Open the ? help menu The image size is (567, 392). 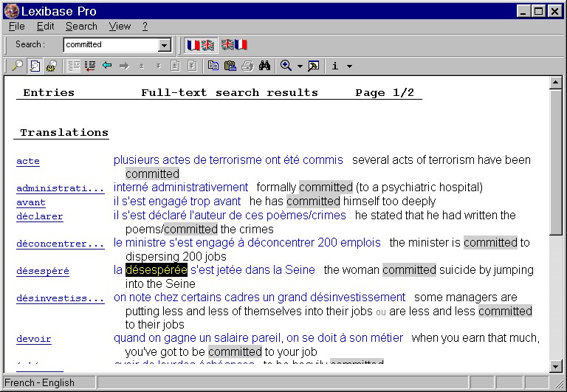click(145, 27)
